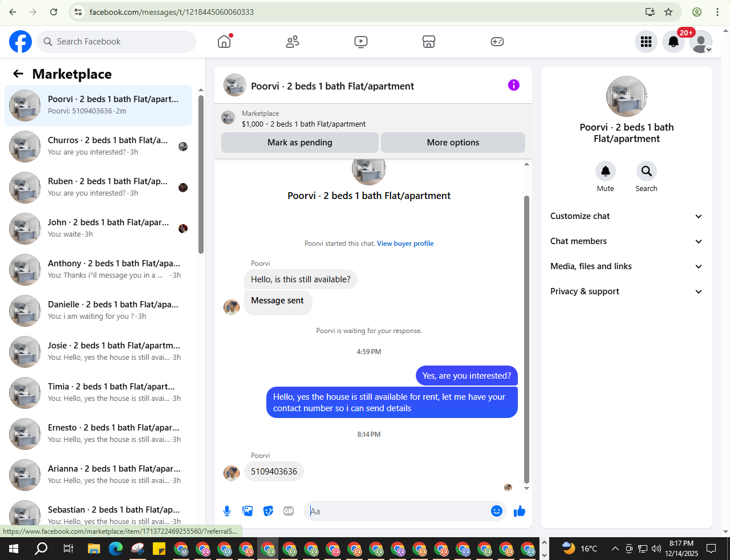Send a thumbs-up like
Image resolution: width=730 pixels, height=560 pixels.
520,511
